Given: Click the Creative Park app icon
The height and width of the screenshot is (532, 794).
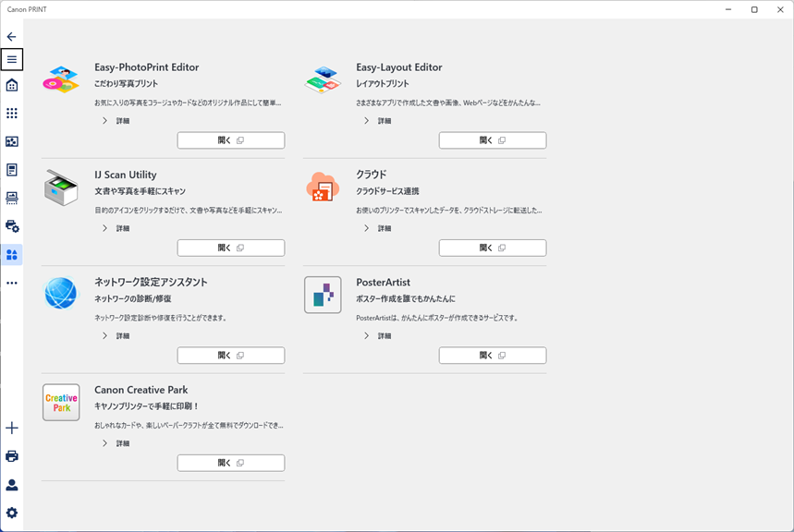Looking at the screenshot, I should pos(61,403).
